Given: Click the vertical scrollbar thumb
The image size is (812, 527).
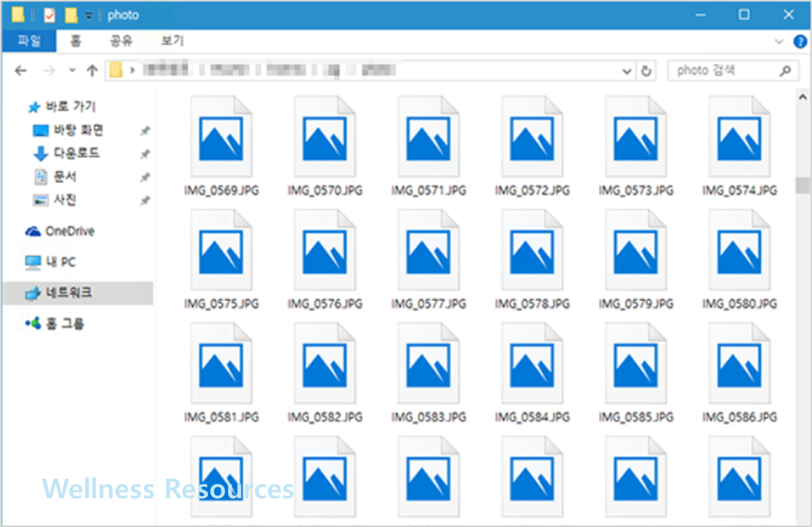Looking at the screenshot, I should pos(803,185).
